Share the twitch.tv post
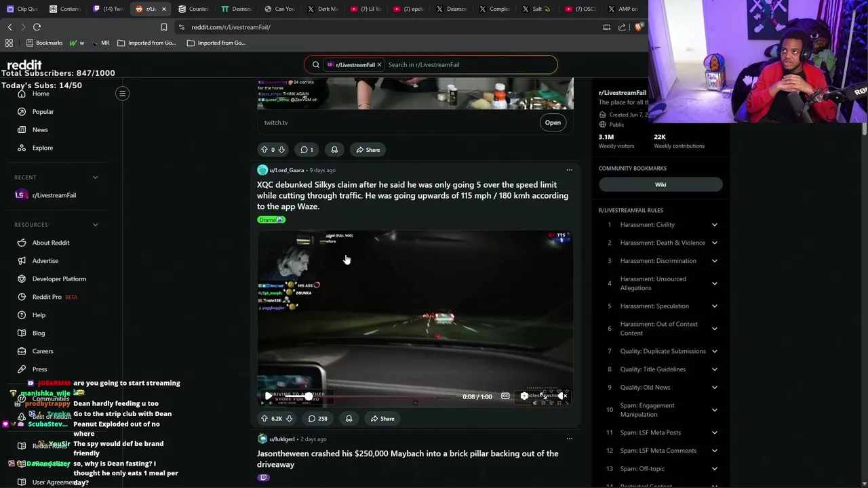The height and width of the screenshot is (488, 868). pyautogui.click(x=368, y=150)
